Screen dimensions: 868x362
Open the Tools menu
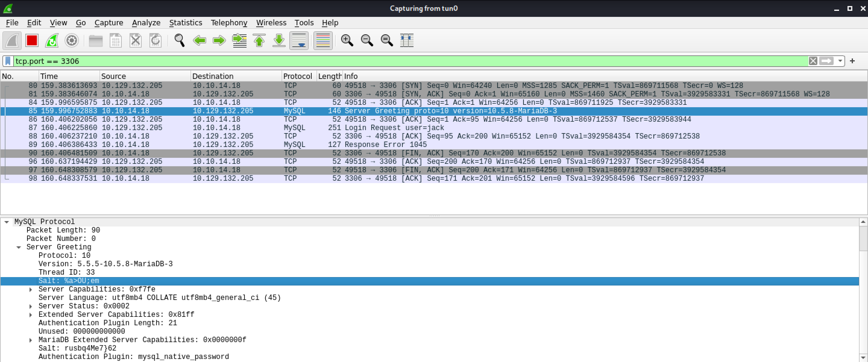click(304, 23)
